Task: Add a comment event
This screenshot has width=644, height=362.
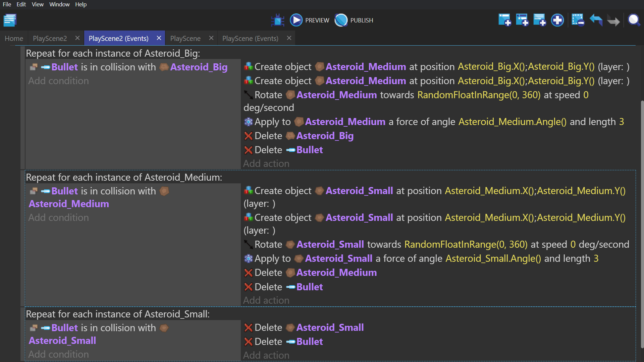Action: click(539, 20)
